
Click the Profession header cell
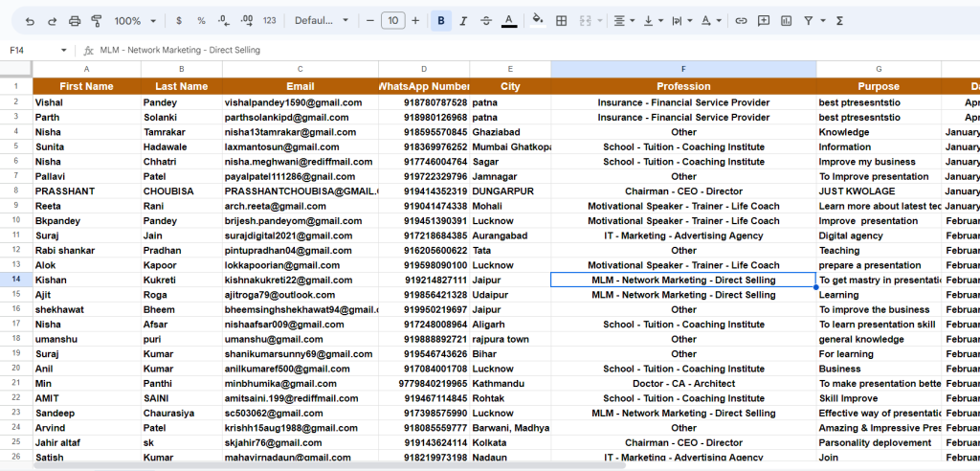(x=683, y=86)
